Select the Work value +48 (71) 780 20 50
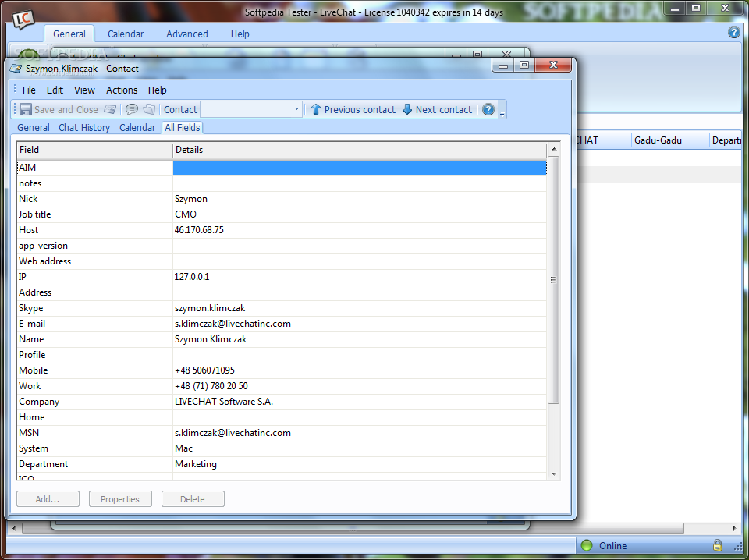Screen dimensions: 749x560 tap(211, 386)
